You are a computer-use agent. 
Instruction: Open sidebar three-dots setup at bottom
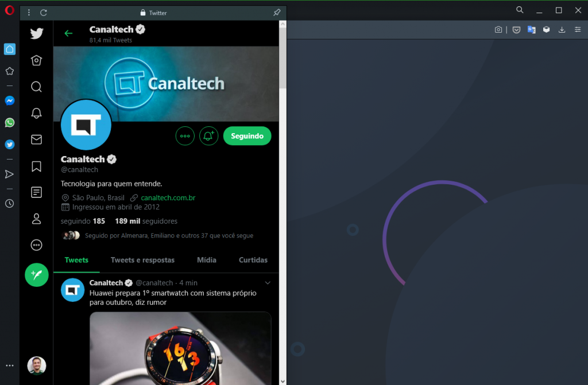tap(10, 365)
